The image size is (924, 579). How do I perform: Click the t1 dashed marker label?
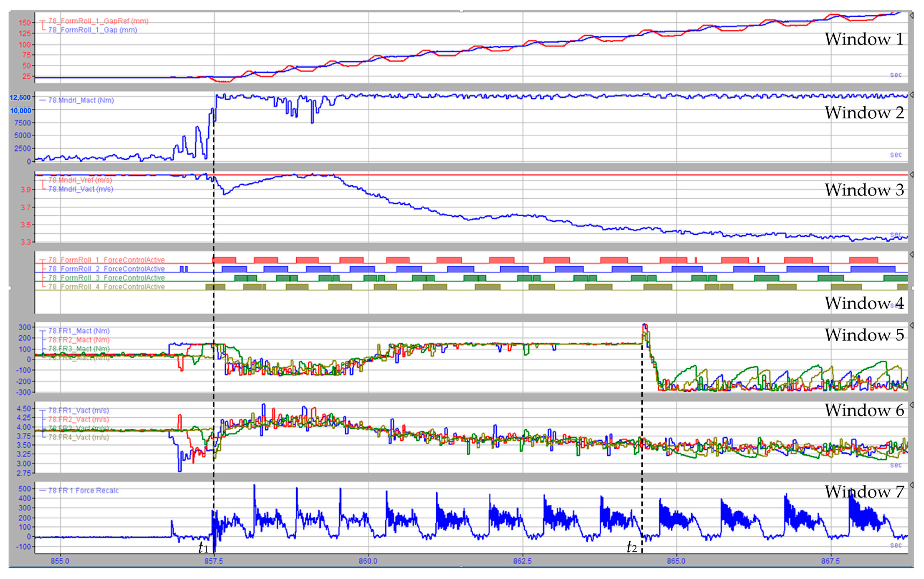coord(203,548)
